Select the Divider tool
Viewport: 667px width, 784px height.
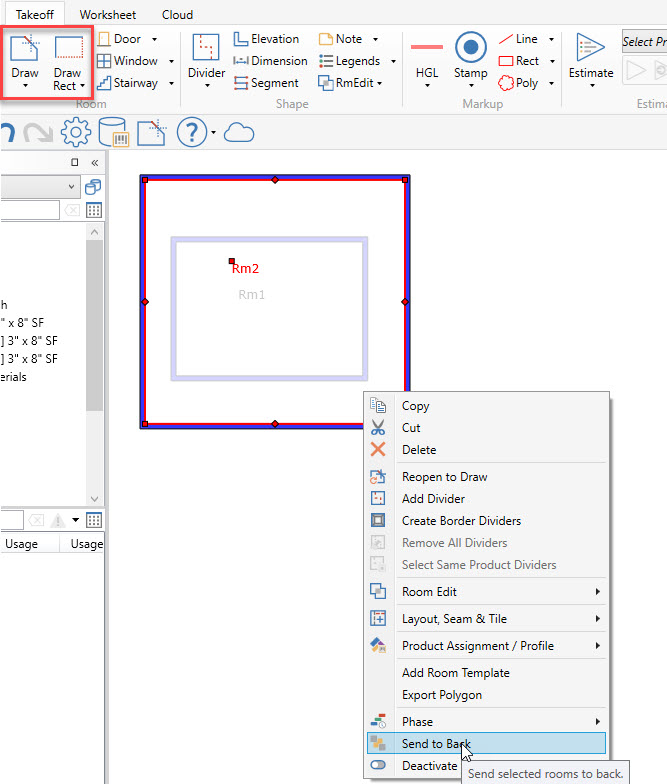[x=206, y=60]
